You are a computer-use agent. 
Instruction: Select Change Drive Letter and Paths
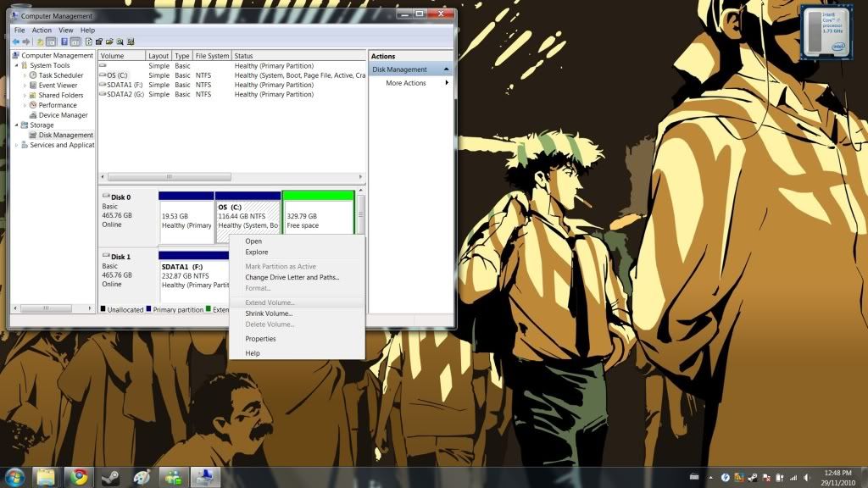point(297,277)
